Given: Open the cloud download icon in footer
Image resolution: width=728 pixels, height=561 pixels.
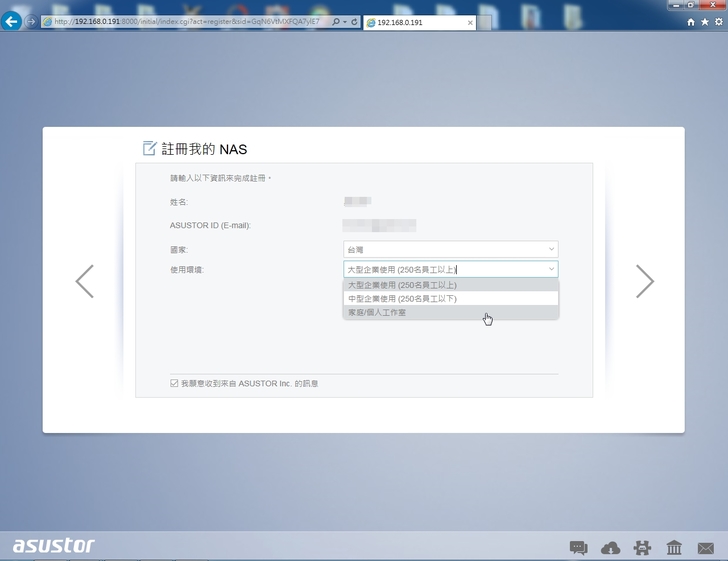Looking at the screenshot, I should (610, 548).
